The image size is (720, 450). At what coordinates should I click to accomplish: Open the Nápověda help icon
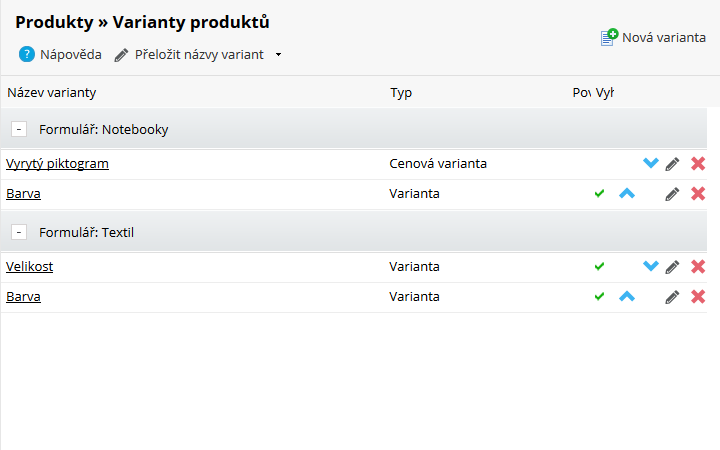click(27, 54)
